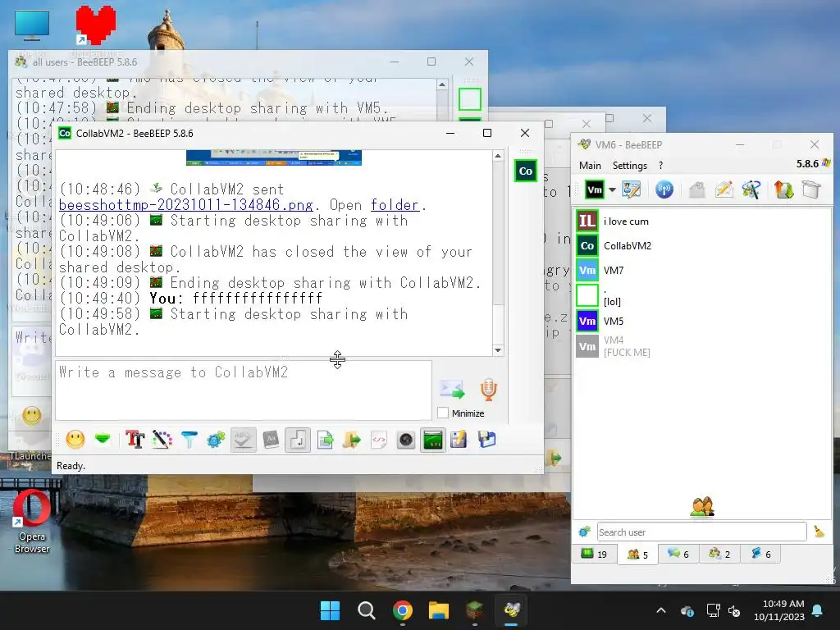Open File Explorer from the taskbar
This screenshot has height=630, width=840.
[438, 610]
